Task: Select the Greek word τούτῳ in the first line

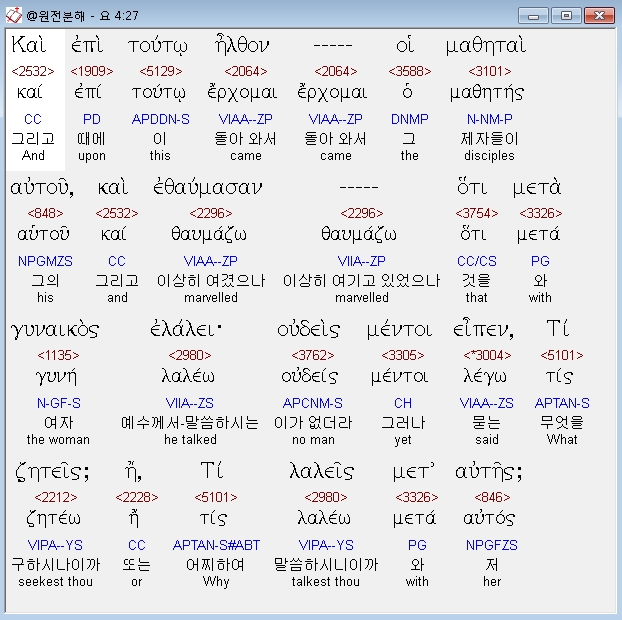Action: [157, 46]
